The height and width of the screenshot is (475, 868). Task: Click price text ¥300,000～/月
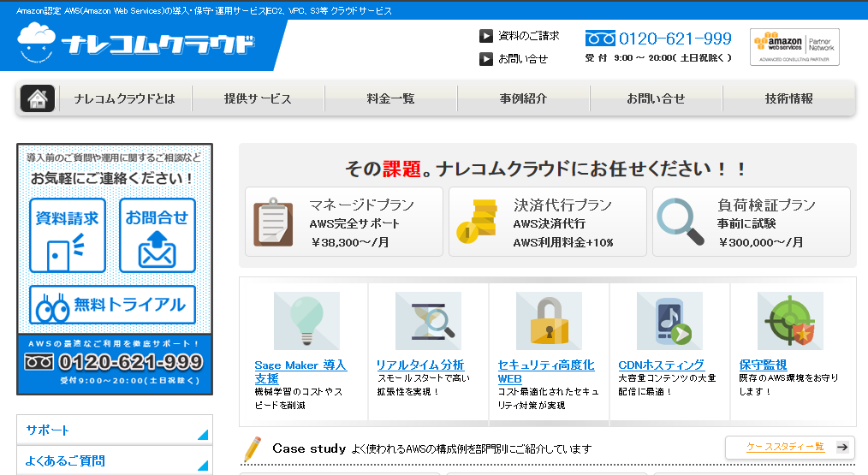[x=761, y=242]
